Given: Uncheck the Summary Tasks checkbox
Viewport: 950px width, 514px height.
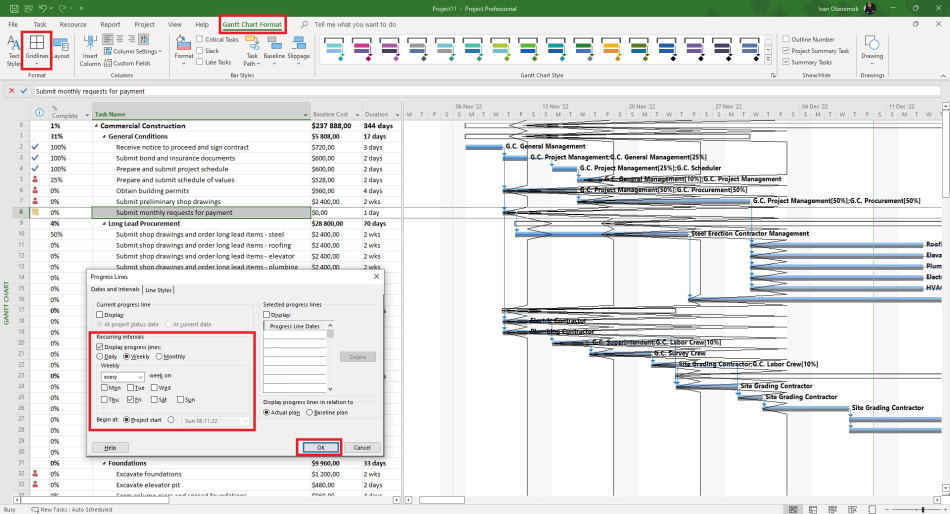Looking at the screenshot, I should pyautogui.click(x=786, y=62).
